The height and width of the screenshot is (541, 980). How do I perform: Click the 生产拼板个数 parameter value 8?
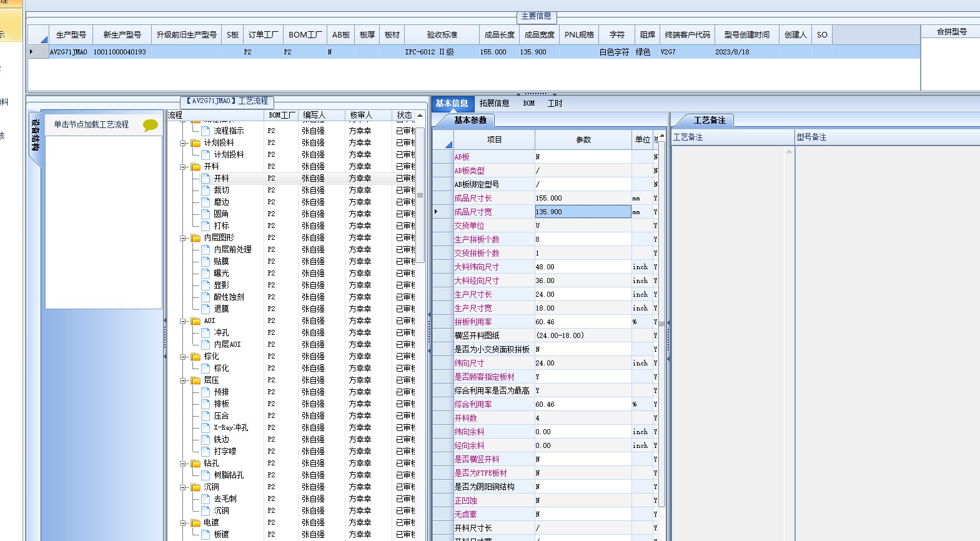pos(583,239)
